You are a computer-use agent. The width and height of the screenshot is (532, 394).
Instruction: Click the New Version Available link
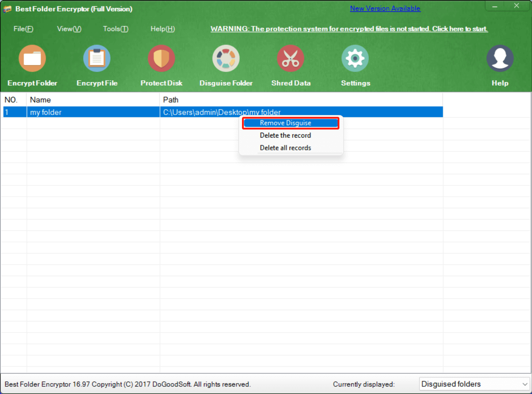pos(385,9)
